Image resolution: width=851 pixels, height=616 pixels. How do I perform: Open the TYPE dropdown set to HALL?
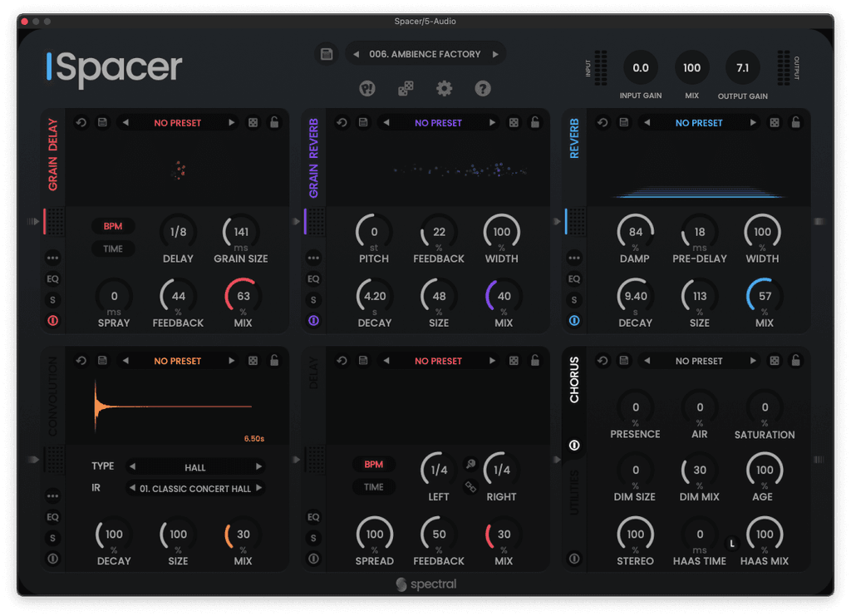(x=194, y=466)
